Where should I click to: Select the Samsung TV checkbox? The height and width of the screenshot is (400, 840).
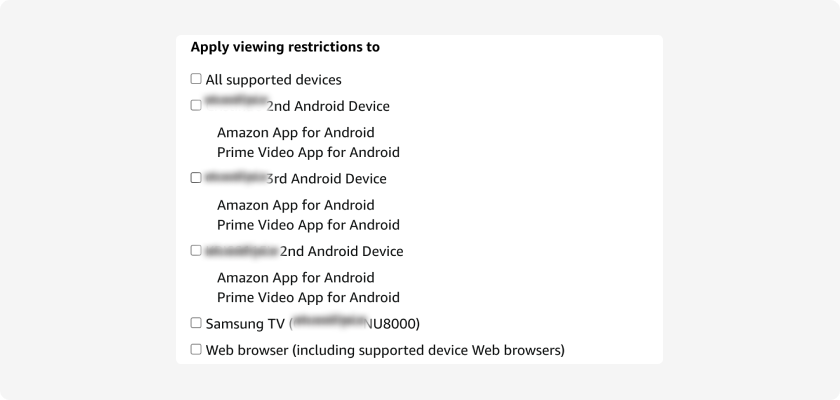pos(196,323)
